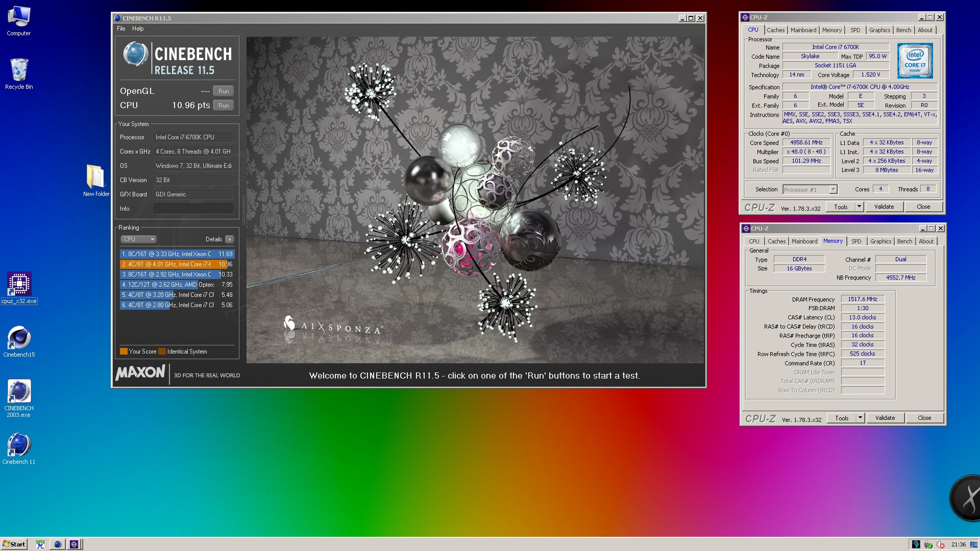This screenshot has height=551, width=980.
Task: Click the Cinebench panel splitter handle
Action: (243, 210)
